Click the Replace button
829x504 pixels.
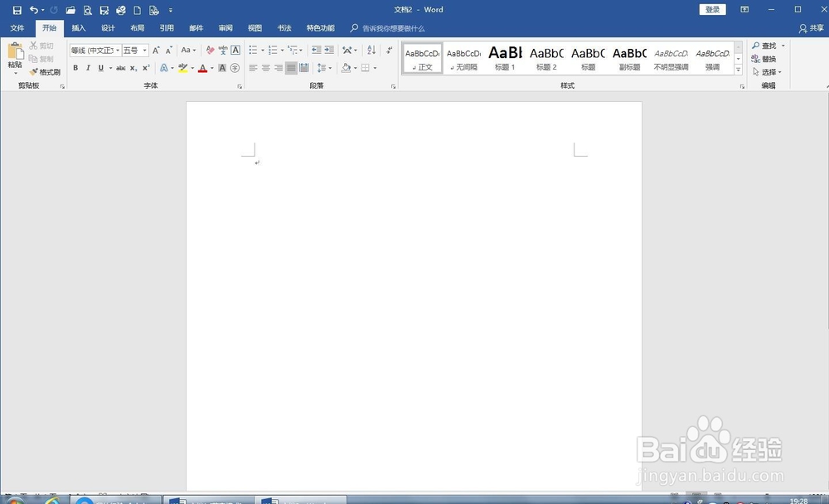764,59
